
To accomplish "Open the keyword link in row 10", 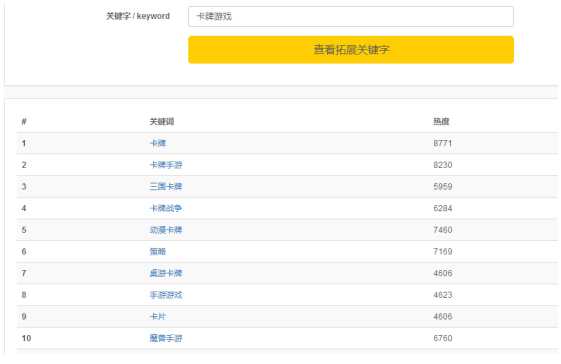I will (166, 338).
